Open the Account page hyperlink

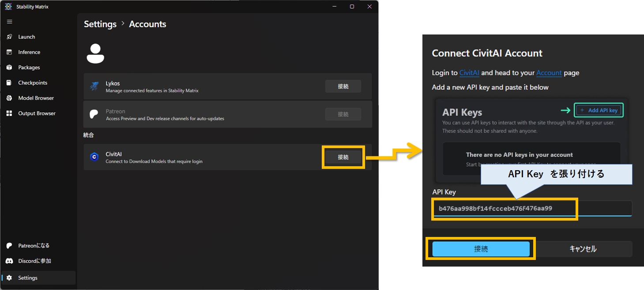click(x=549, y=73)
